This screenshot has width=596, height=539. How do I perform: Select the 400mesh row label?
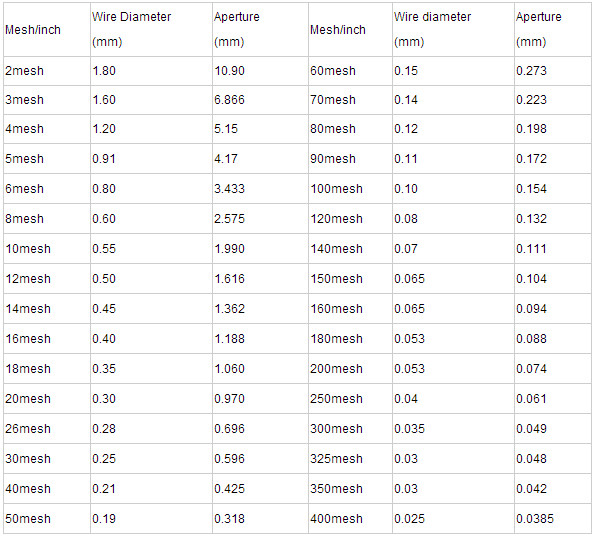(336, 519)
